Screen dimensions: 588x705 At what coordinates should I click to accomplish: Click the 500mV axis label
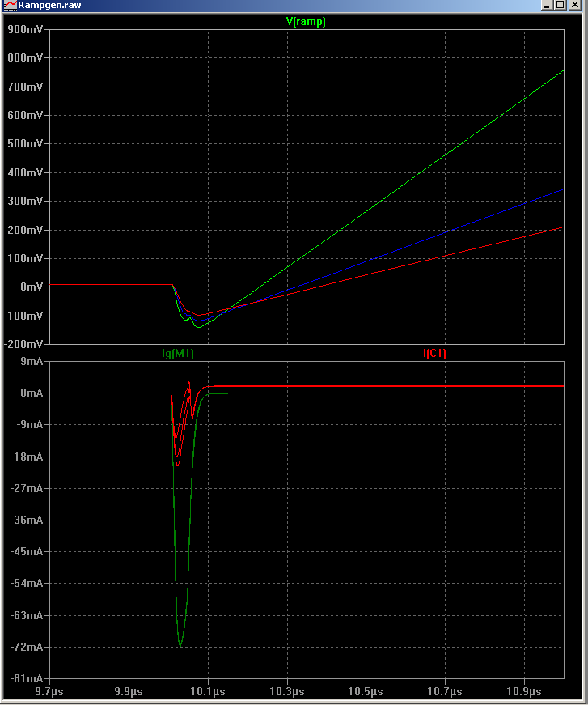25,143
